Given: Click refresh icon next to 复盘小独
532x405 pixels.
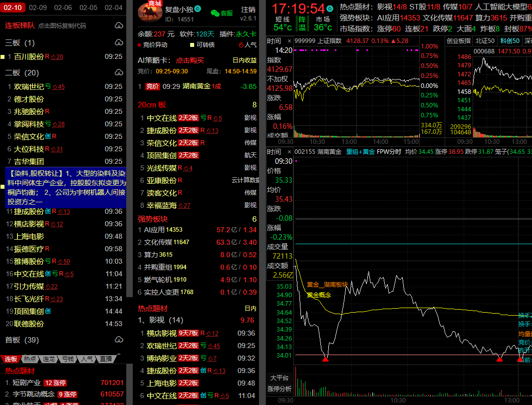Looking at the screenshot, I should 198,9.
